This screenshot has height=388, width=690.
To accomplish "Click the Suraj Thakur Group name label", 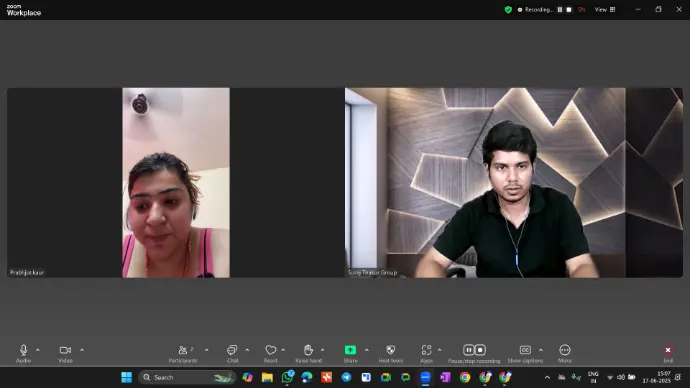I will coord(372,273).
